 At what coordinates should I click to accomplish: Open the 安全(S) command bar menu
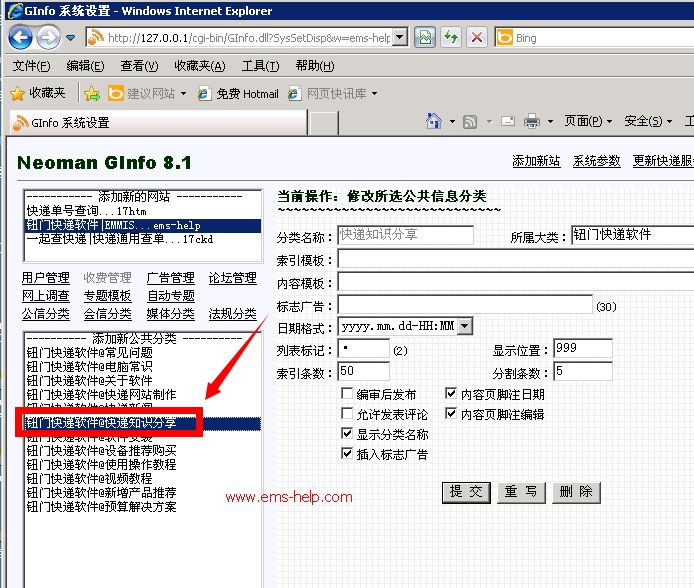click(x=648, y=121)
